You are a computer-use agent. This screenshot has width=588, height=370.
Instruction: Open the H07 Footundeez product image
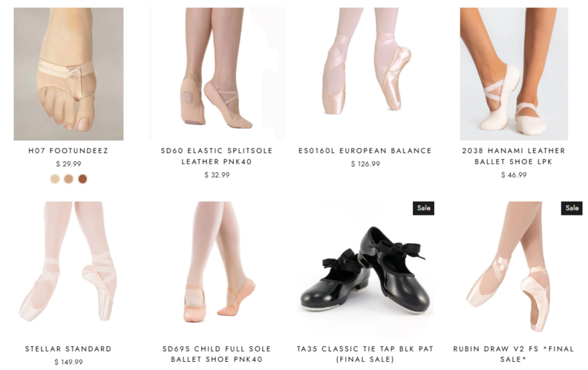(x=68, y=74)
